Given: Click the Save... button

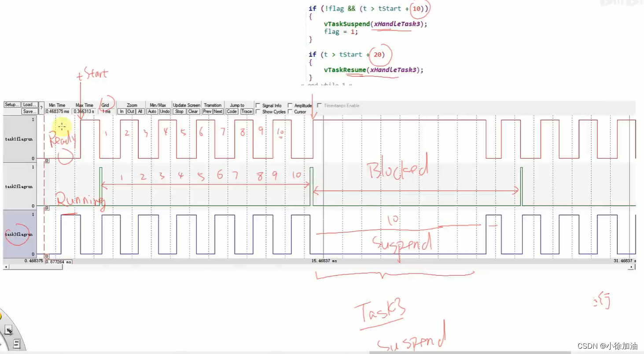Looking at the screenshot, I should click(x=29, y=111).
